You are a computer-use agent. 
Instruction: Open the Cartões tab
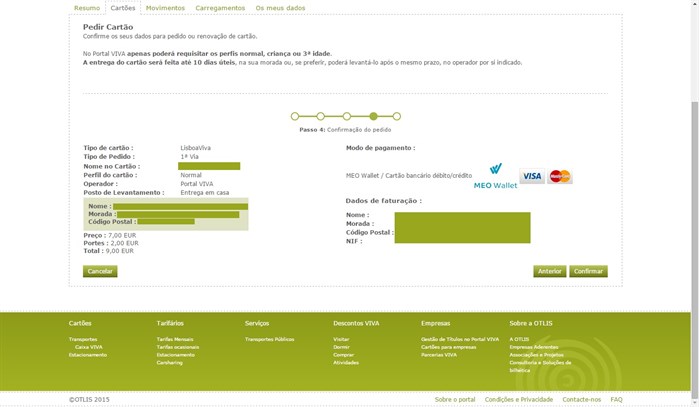(x=123, y=8)
